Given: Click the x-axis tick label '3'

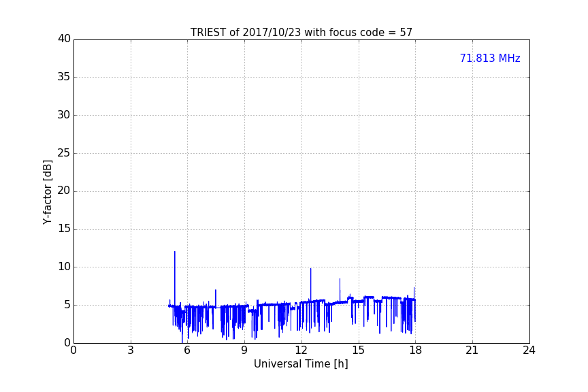Looking at the screenshot, I should coord(131,350).
